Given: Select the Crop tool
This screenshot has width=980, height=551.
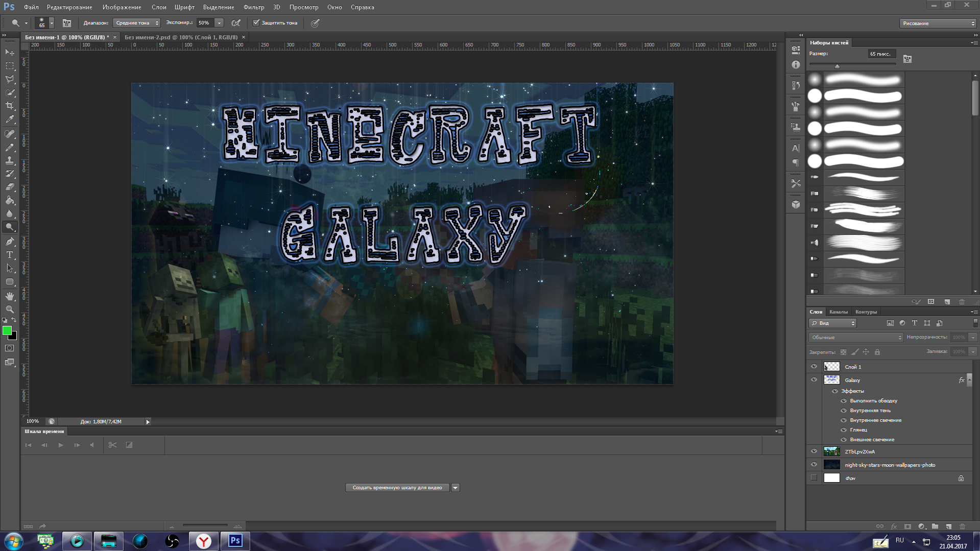Looking at the screenshot, I should pyautogui.click(x=10, y=106).
